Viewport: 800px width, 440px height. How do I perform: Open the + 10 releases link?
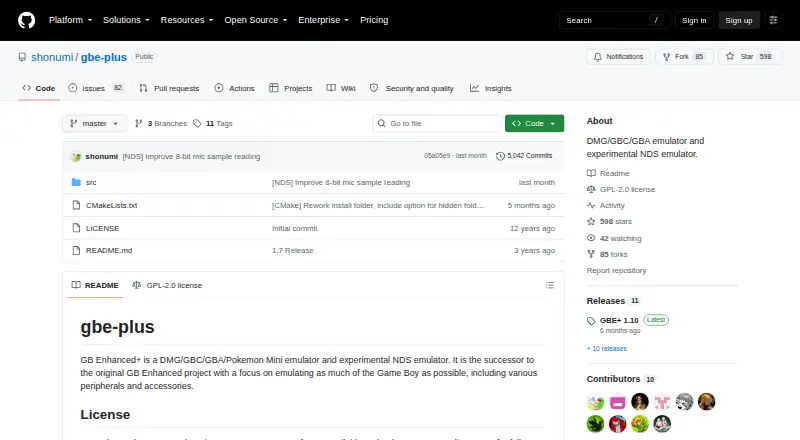[607, 349]
